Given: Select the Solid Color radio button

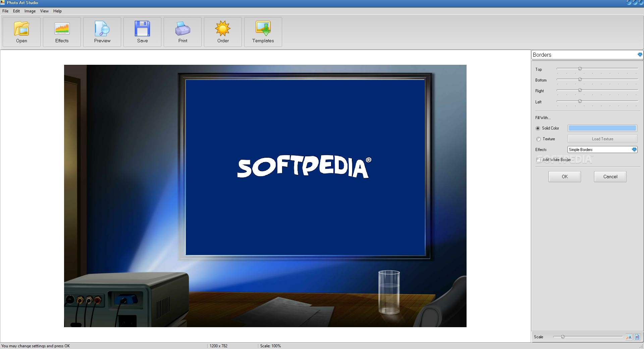Looking at the screenshot, I should coord(538,128).
